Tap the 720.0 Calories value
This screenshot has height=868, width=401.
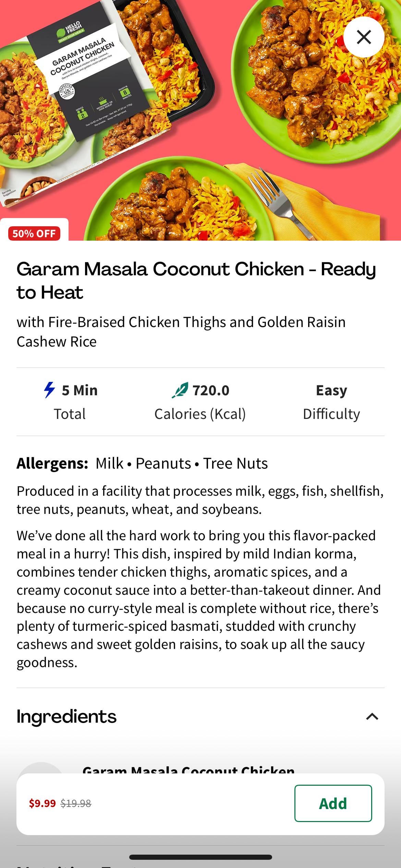(210, 390)
